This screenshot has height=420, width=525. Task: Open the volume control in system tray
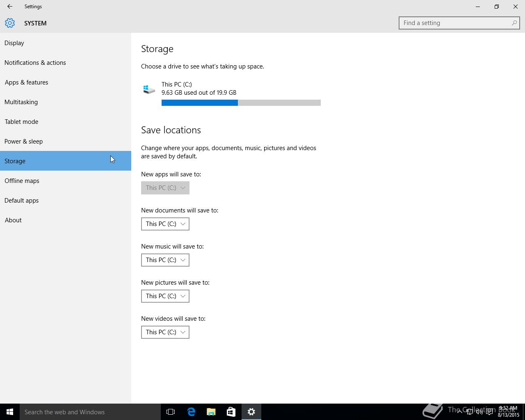[x=479, y=412]
